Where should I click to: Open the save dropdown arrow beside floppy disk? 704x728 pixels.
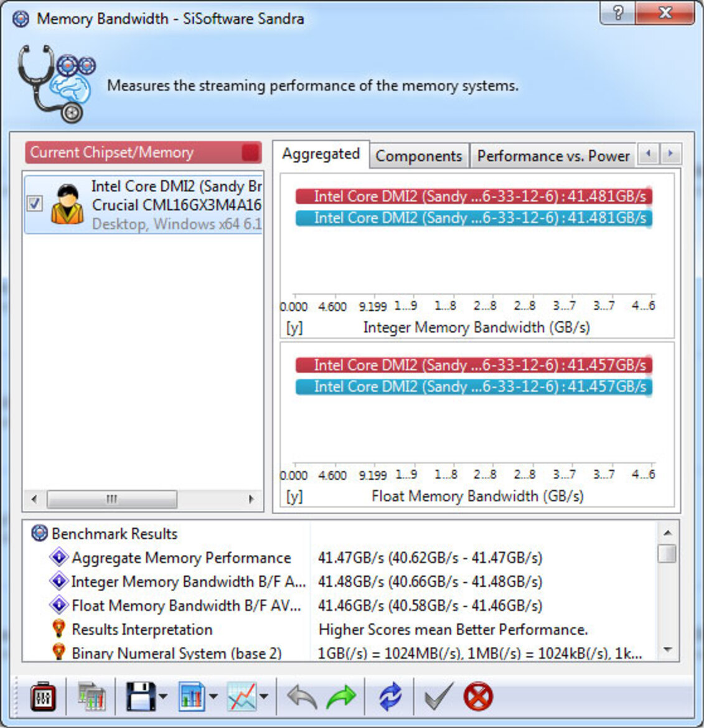163,696
